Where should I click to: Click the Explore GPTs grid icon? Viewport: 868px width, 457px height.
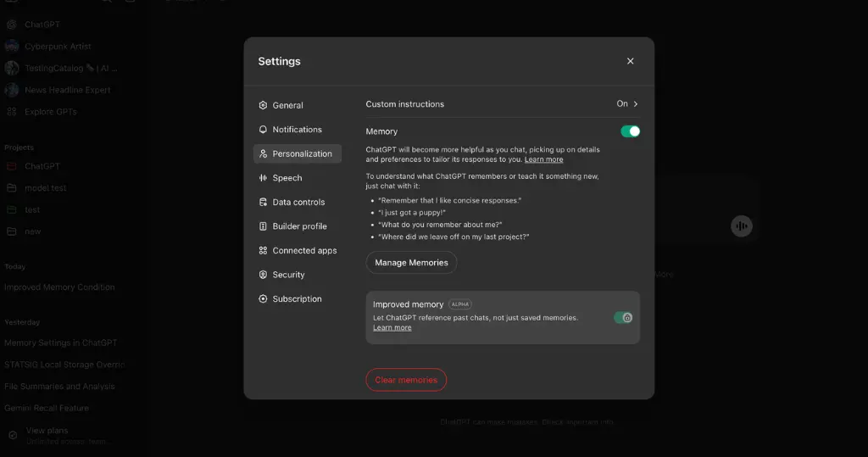coord(12,111)
